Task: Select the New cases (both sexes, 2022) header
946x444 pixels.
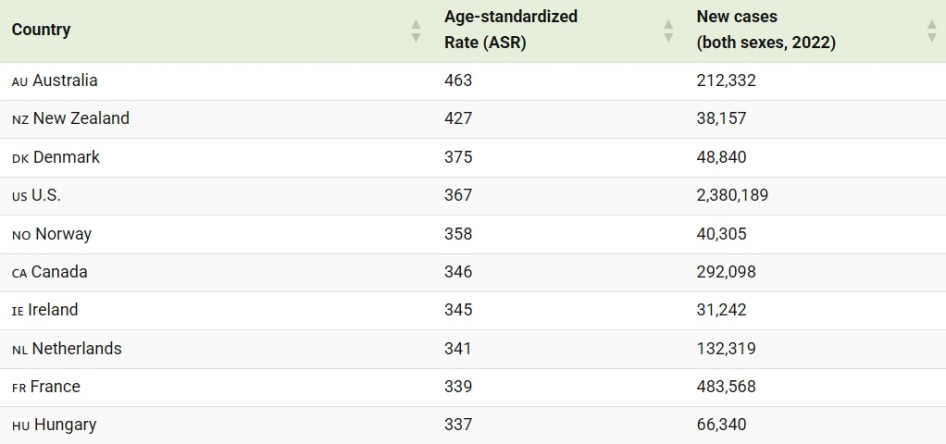Action: tap(766, 30)
